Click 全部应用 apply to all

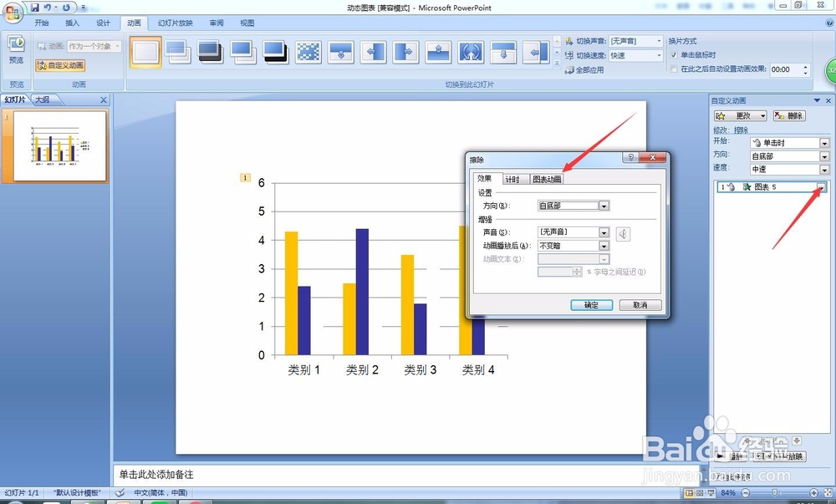pyautogui.click(x=584, y=70)
